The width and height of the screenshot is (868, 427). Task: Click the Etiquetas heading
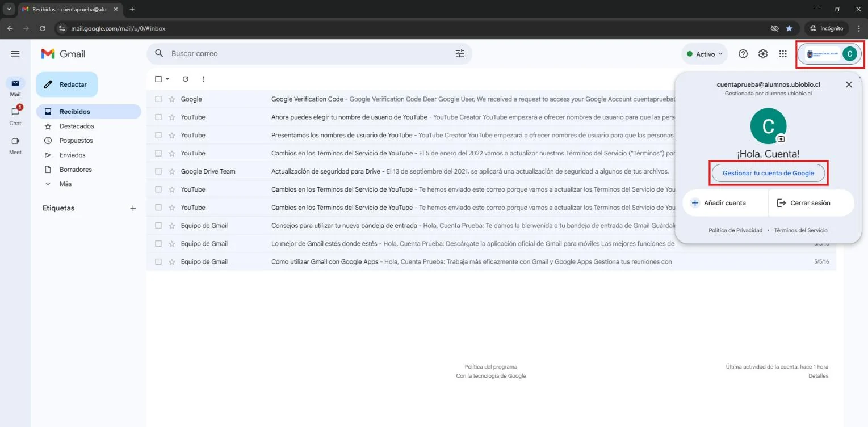[58, 208]
